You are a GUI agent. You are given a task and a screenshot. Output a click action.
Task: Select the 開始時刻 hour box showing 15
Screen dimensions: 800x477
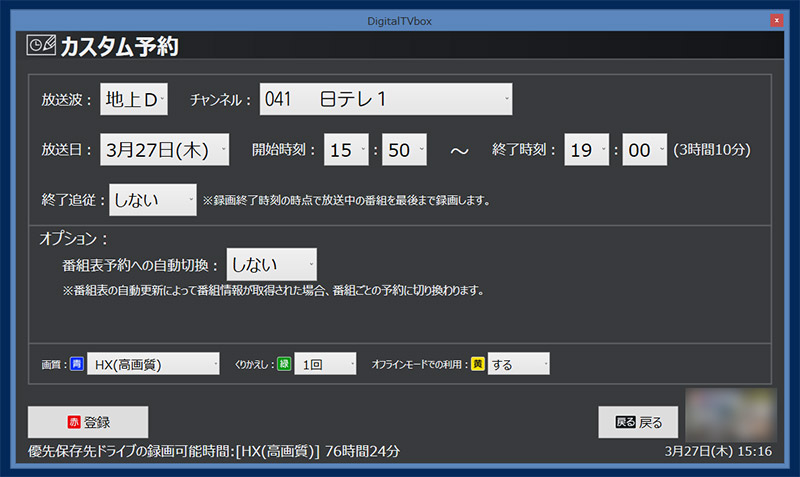(346, 150)
